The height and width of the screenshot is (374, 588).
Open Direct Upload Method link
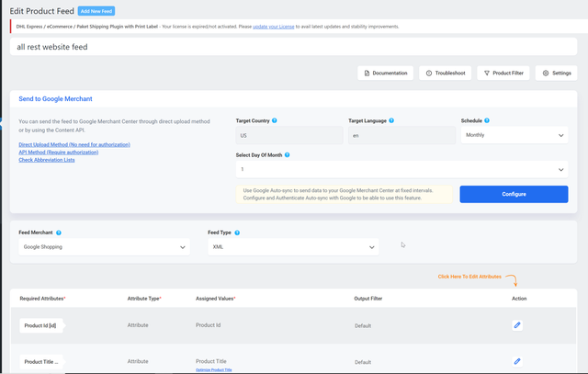pyautogui.click(x=74, y=144)
